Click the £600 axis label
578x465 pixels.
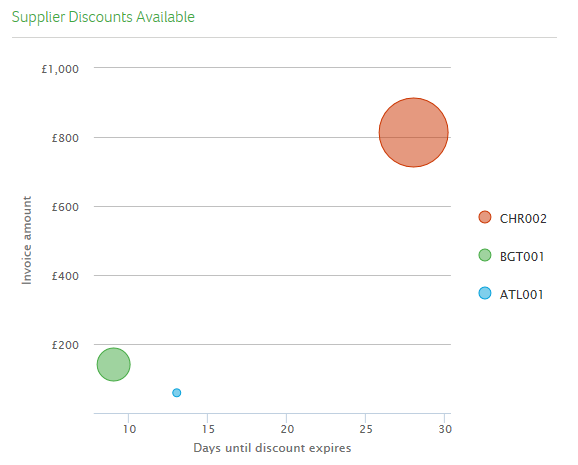click(x=65, y=207)
